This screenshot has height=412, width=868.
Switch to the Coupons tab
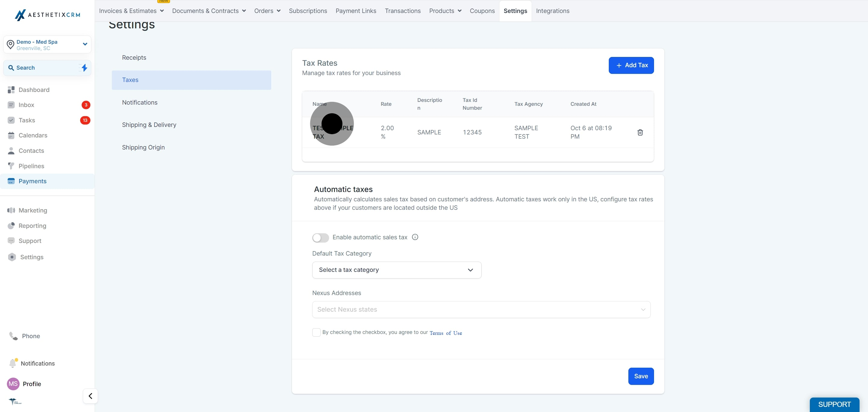[x=482, y=11]
